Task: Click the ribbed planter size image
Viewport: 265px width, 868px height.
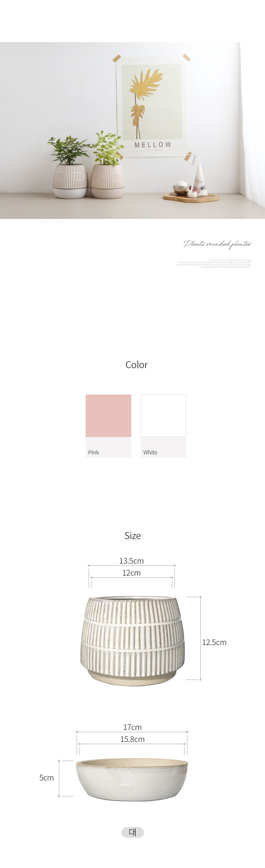Action: coord(132,640)
